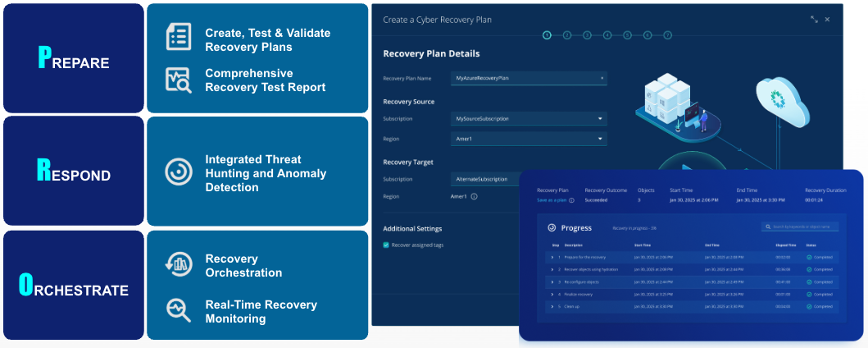The width and height of the screenshot is (868, 348).
Task: Click the Start Time column header in Progress table
Action: point(643,245)
